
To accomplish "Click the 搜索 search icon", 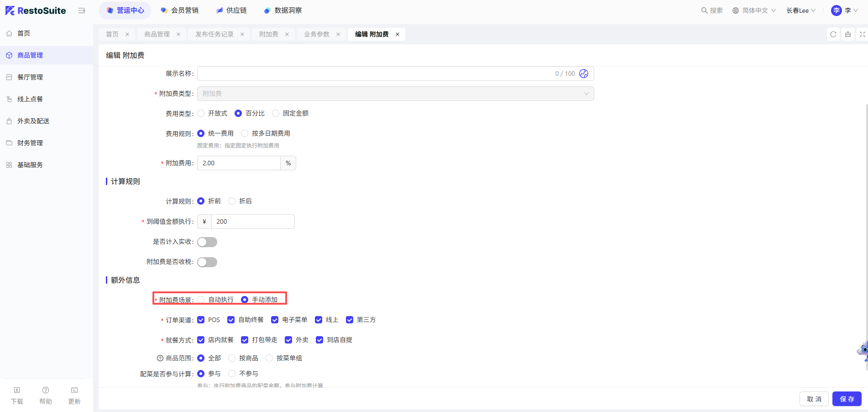I will 704,11.
